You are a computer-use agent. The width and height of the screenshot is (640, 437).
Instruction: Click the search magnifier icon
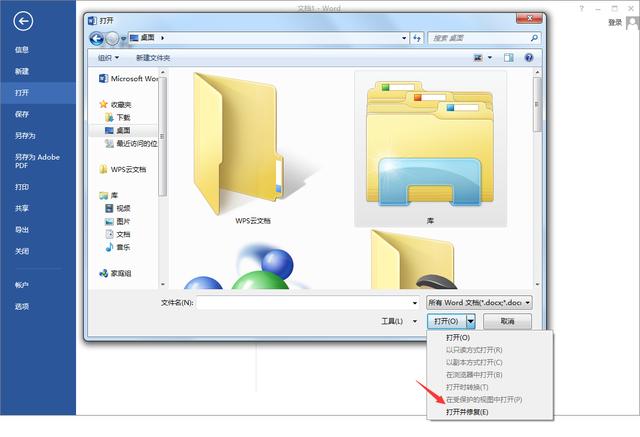(534, 38)
